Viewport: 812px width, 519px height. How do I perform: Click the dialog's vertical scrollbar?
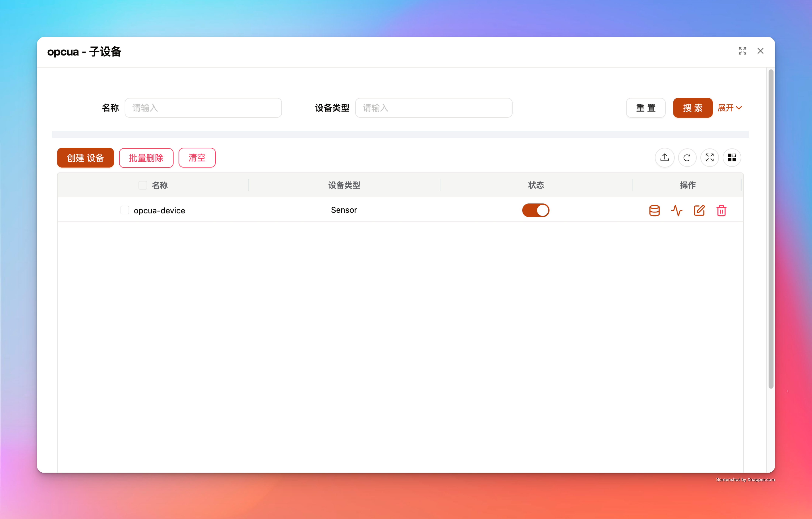770,229
